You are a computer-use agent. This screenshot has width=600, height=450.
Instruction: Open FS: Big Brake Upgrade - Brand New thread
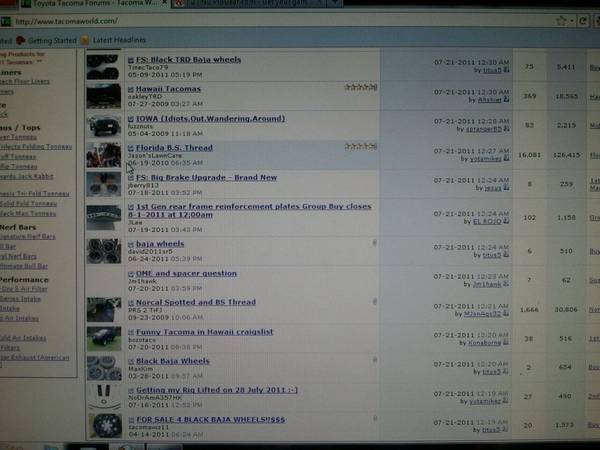click(x=206, y=178)
